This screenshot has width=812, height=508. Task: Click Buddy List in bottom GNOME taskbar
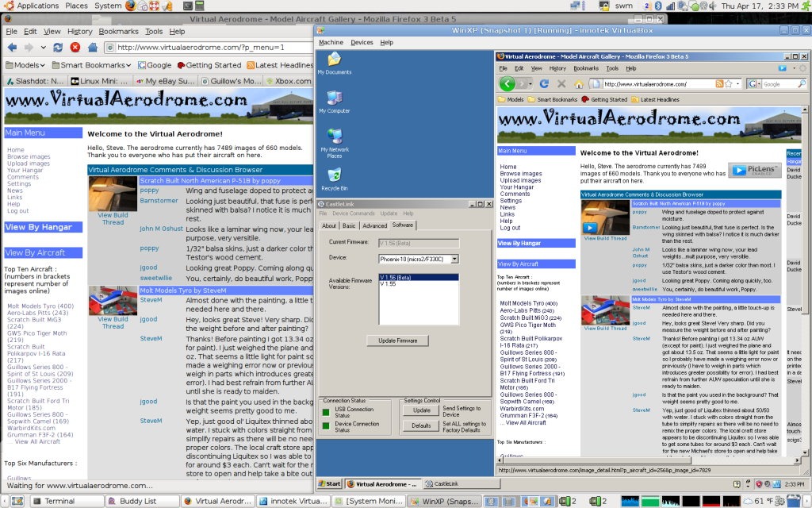pos(143,502)
